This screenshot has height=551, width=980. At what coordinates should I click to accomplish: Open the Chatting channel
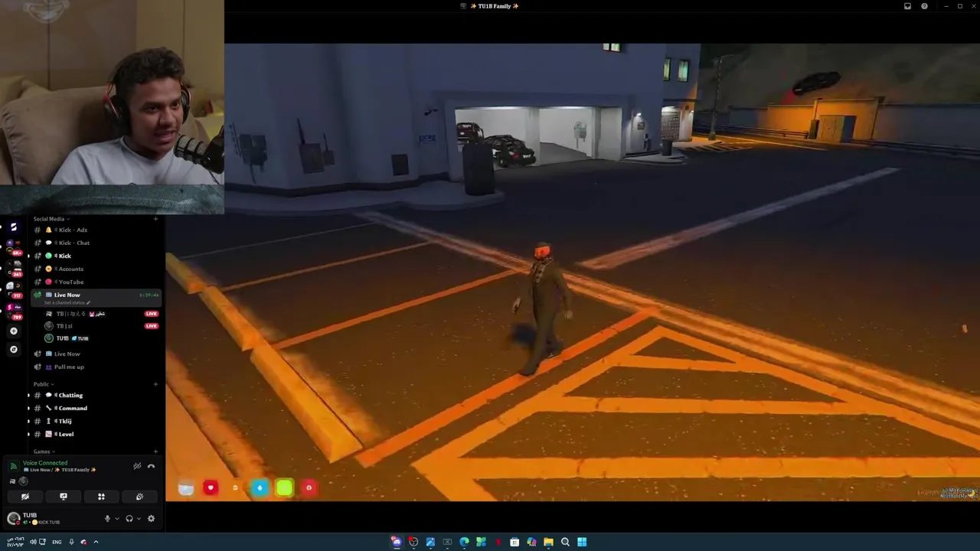pyautogui.click(x=96, y=395)
